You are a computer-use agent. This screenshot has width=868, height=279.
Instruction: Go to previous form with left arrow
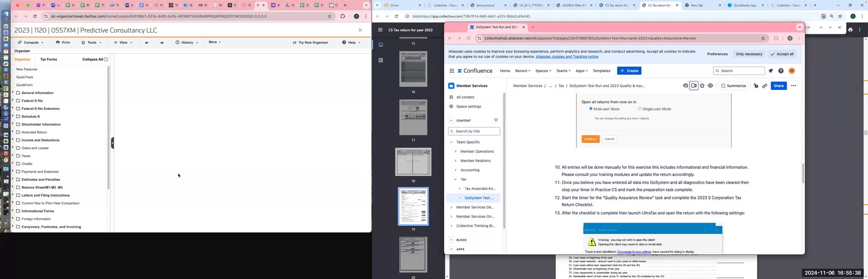146,43
